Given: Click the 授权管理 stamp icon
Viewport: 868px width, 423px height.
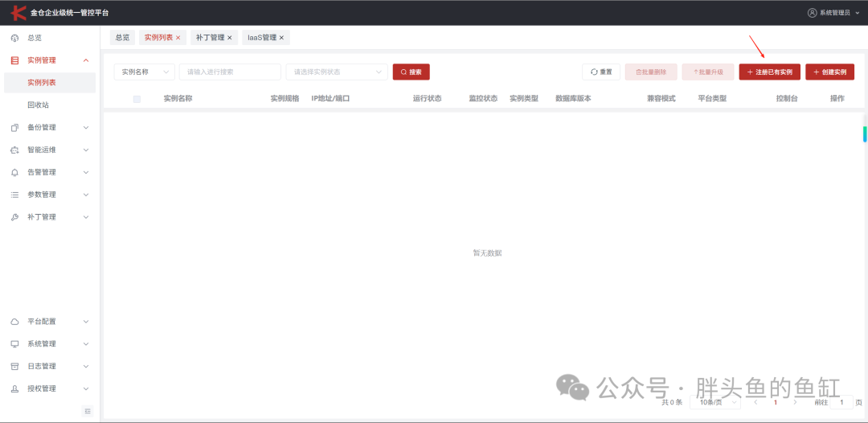Looking at the screenshot, I should click(15, 388).
